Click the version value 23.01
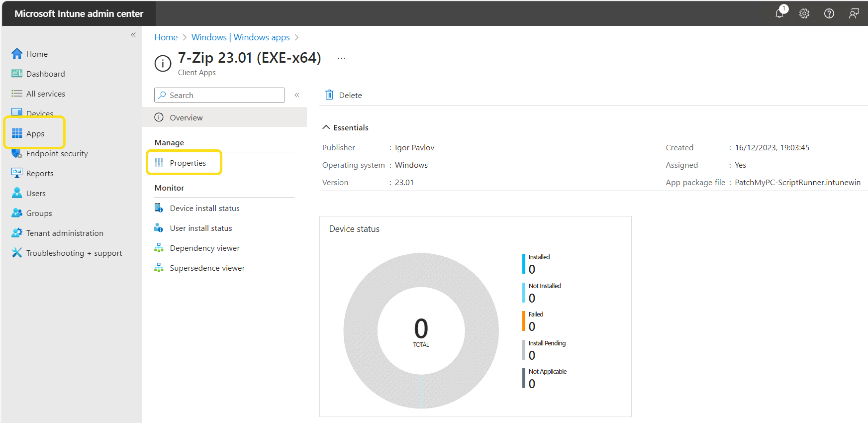868x423 pixels. [404, 182]
